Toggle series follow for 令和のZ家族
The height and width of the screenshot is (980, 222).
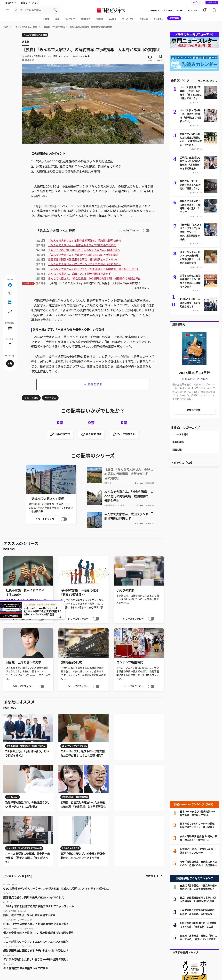(x=96, y=619)
